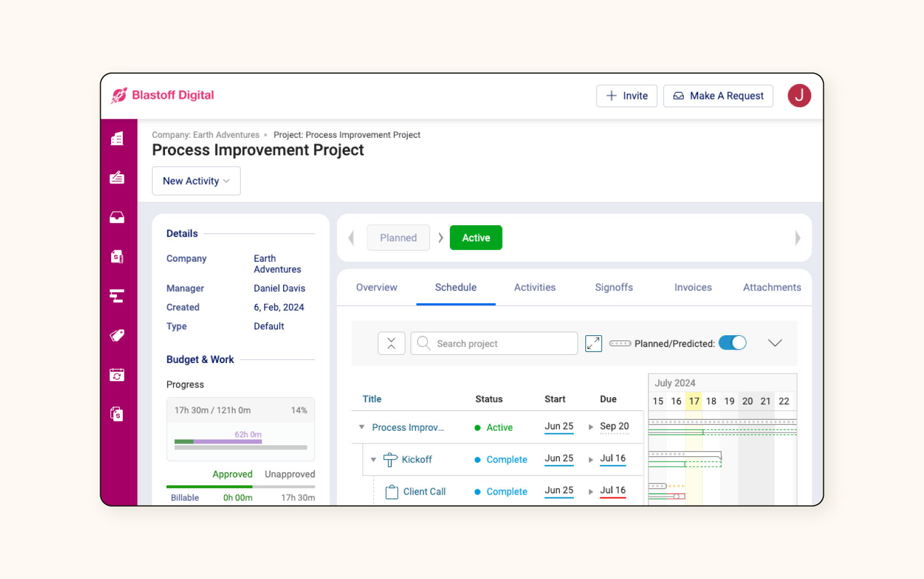Click chevron between Planned and Active
The height and width of the screenshot is (579, 924).
tap(441, 237)
